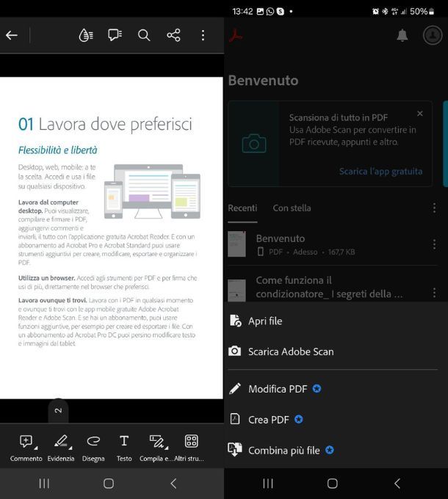Select the Commento tool
This screenshot has width=448, height=499.
(26, 448)
